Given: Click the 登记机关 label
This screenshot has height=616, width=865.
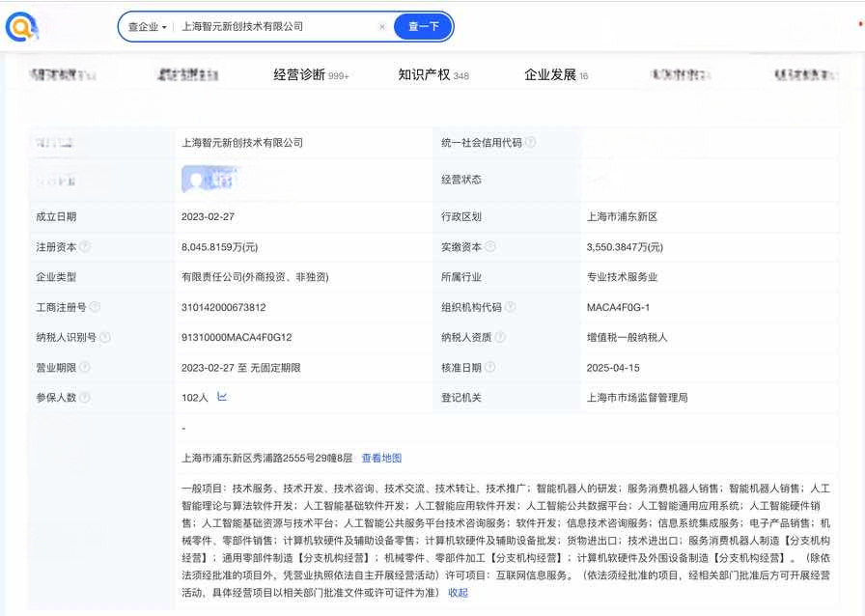Looking at the screenshot, I should [x=461, y=398].
